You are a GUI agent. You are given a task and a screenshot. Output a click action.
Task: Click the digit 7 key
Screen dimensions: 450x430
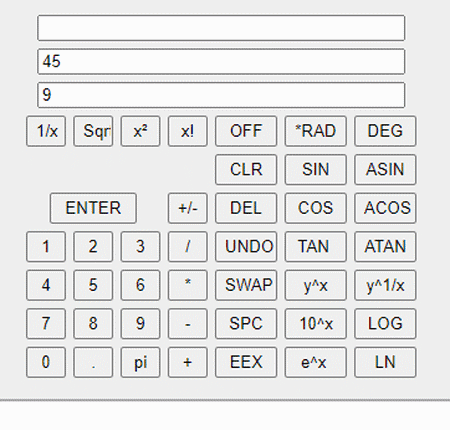[x=46, y=324]
